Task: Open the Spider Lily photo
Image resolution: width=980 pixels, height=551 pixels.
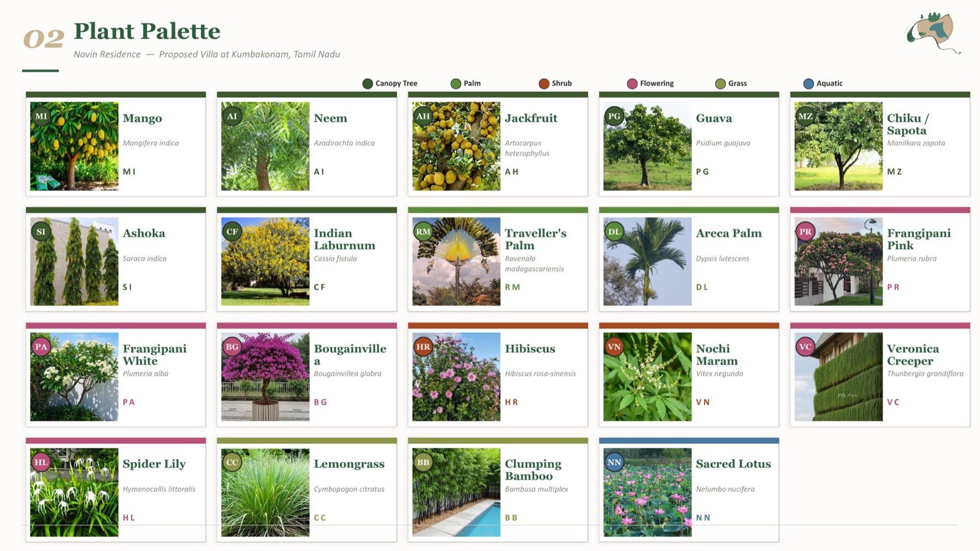Action: (x=74, y=492)
